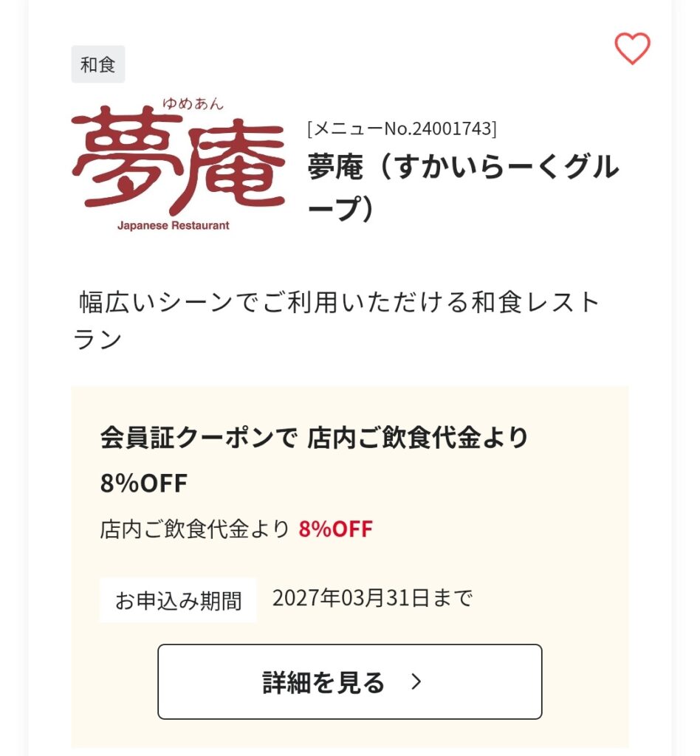Select the 和食 category tag
The width and height of the screenshot is (700, 756).
(x=98, y=64)
